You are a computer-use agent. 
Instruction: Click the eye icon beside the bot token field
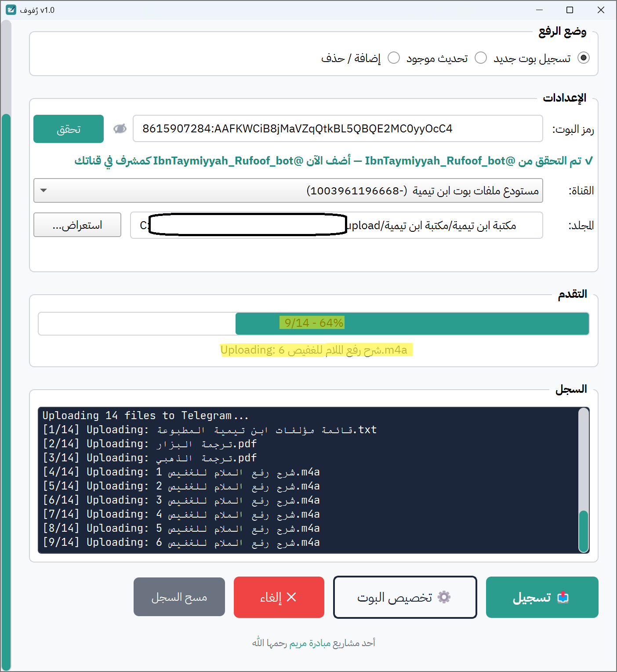[119, 128]
